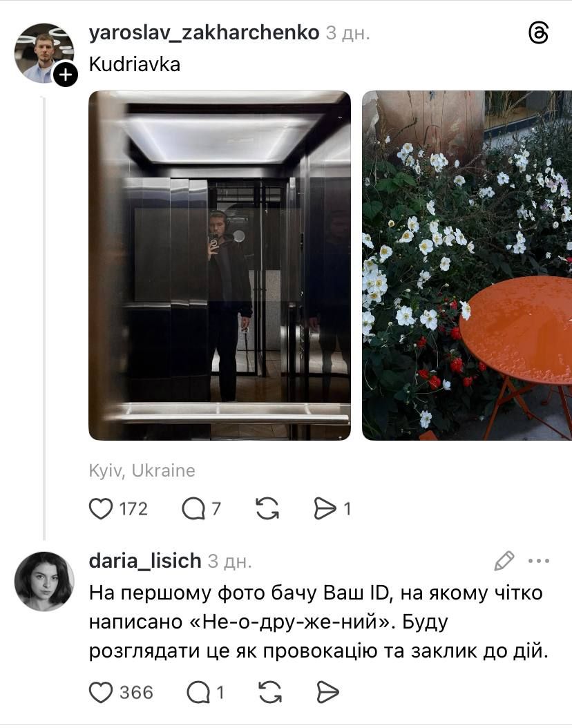Like daria_lisich's reply with 366 likes
Screen dimensions: 572x728
pyautogui.click(x=101, y=693)
